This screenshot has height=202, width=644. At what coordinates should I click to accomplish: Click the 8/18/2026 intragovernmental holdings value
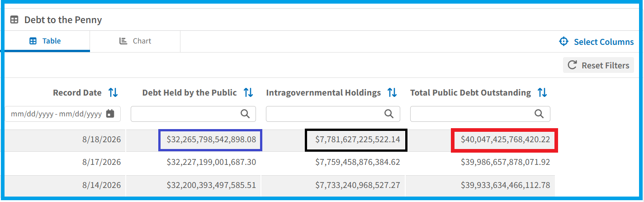[357, 139]
